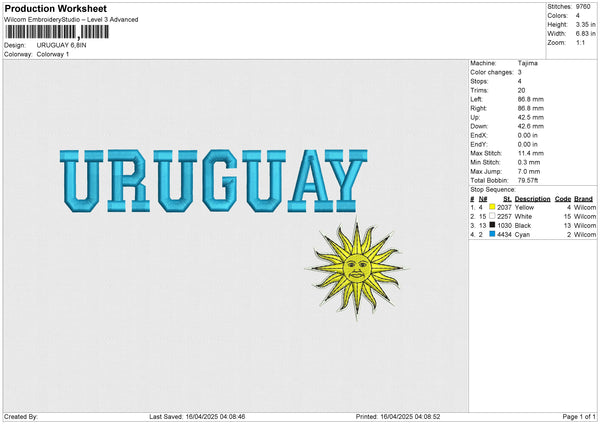Click the yellow thread color swatch

pyautogui.click(x=493, y=207)
